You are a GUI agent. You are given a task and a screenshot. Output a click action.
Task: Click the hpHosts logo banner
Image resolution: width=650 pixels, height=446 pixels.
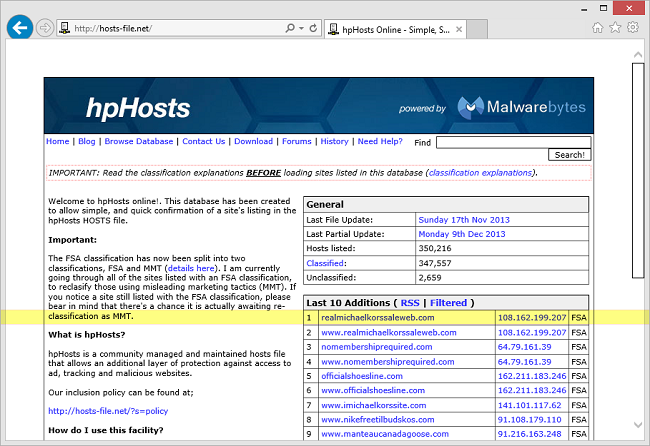(x=138, y=108)
